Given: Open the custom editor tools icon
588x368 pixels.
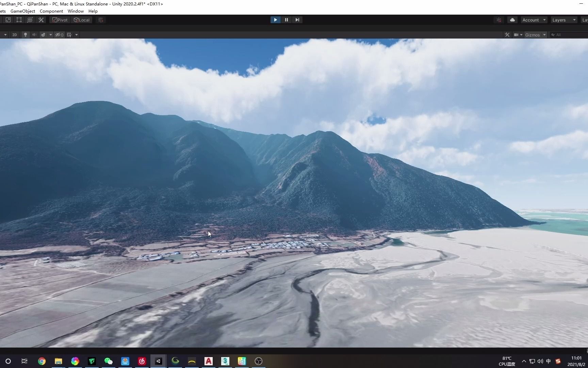Looking at the screenshot, I should click(x=41, y=20).
